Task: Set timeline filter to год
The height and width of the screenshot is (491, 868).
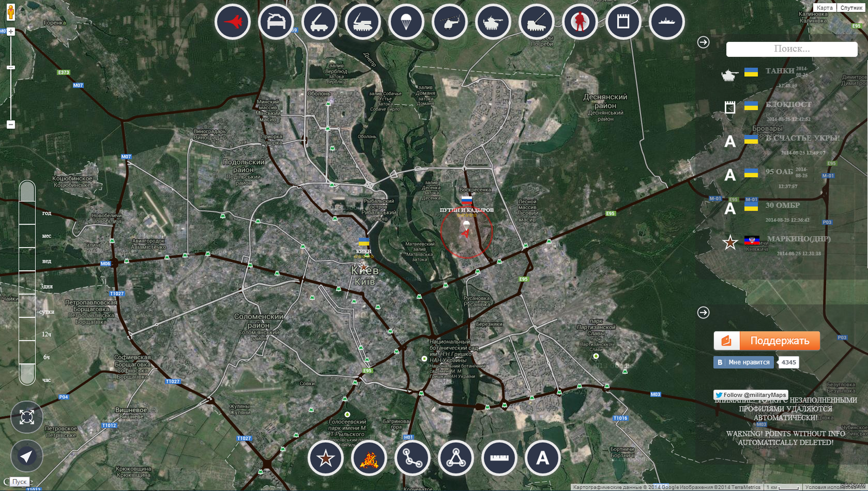Action: (x=47, y=213)
